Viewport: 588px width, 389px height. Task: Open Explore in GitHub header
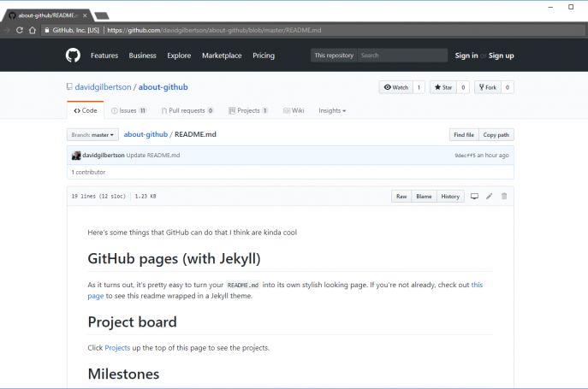[179, 56]
